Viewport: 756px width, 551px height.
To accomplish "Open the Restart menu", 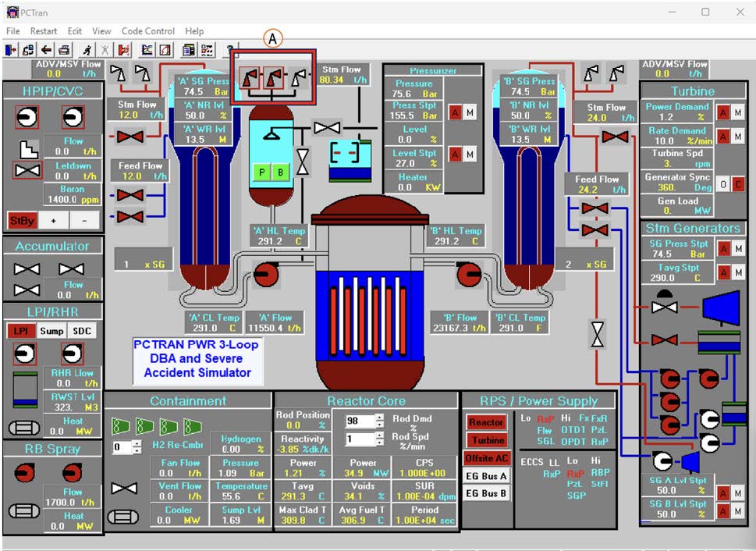I will 44,31.
